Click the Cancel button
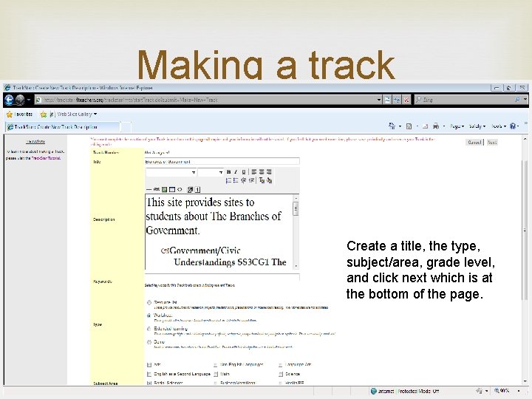This screenshot has height=399, width=532. (474, 143)
